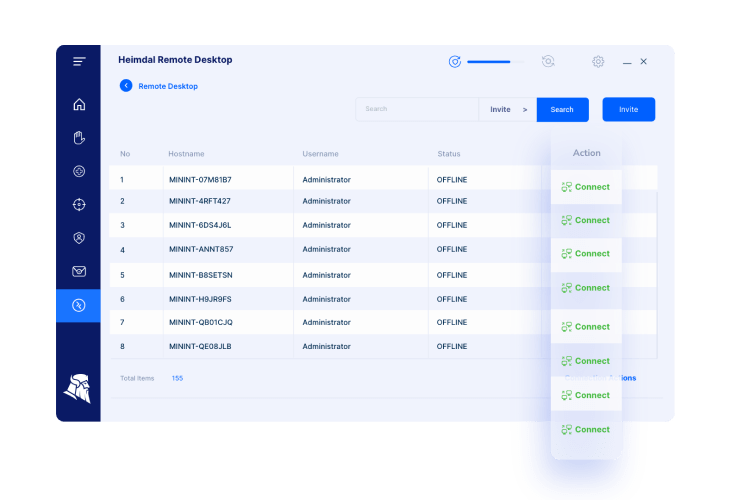The width and height of the screenshot is (730, 500).
Task: Click Administrator in MININT-6DS4J6L row
Action: (x=326, y=225)
